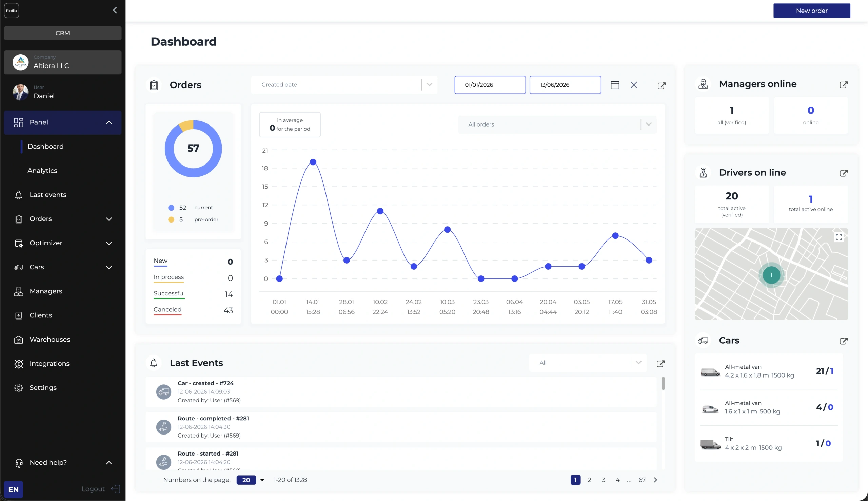
Task: Collapse the Panel menu section
Action: tap(109, 122)
